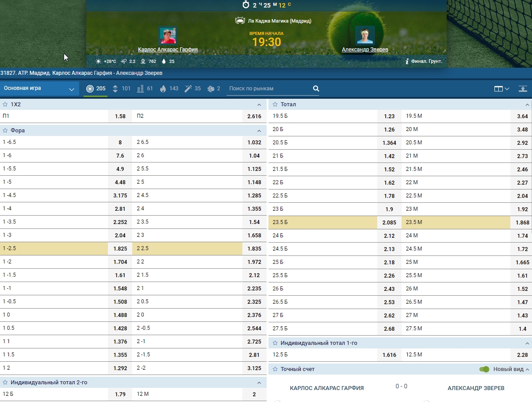Viewport: 532px width, 402px height.
Task: Collapse the Индивидуальный тотал 1-го section
Action: (x=527, y=343)
